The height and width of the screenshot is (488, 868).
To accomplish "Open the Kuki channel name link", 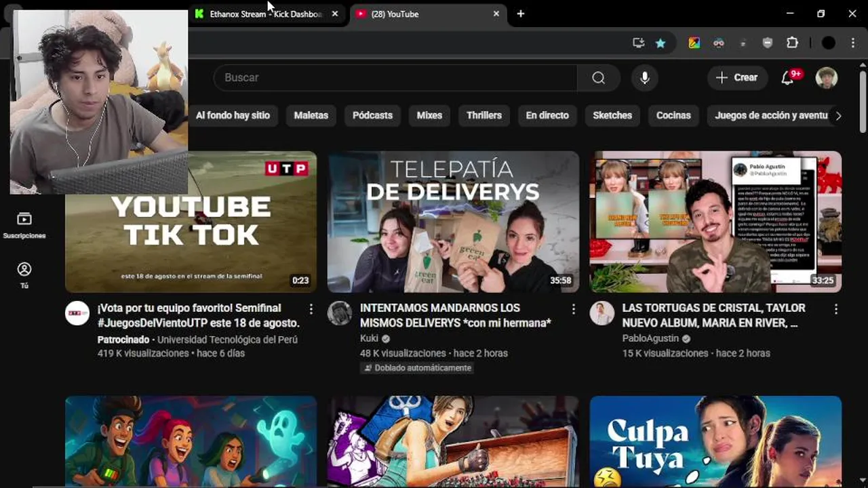I will click(369, 338).
